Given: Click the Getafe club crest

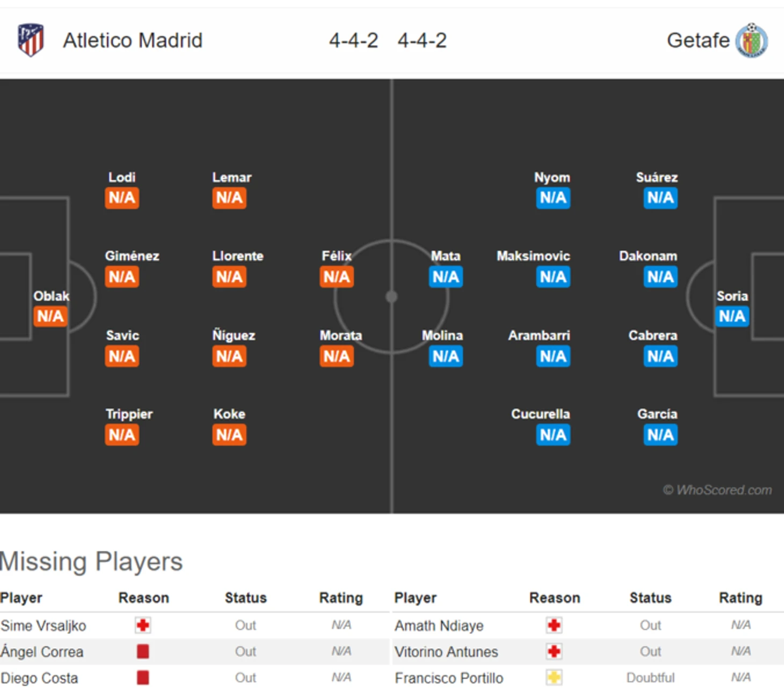Looking at the screenshot, I should pos(752,40).
